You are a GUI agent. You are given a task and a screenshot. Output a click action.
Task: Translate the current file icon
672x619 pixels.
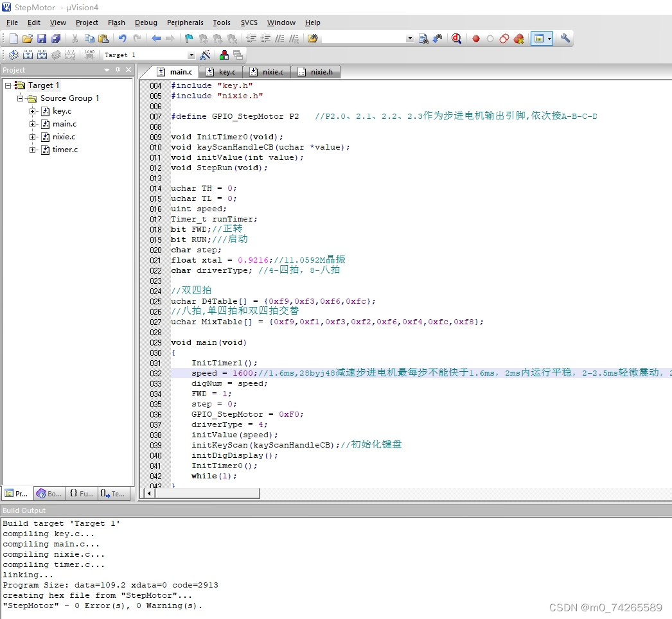point(13,55)
